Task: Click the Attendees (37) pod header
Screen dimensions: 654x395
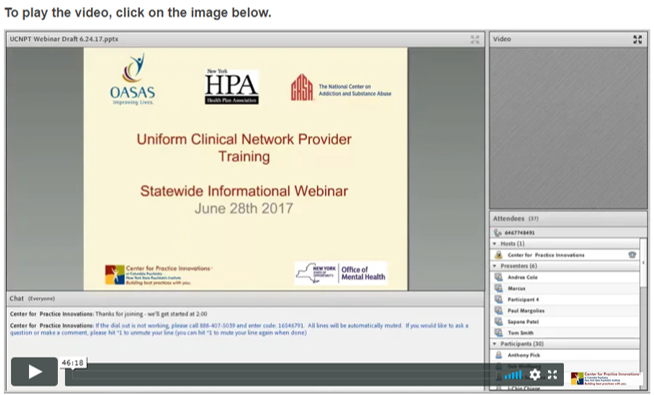Action: click(568, 219)
